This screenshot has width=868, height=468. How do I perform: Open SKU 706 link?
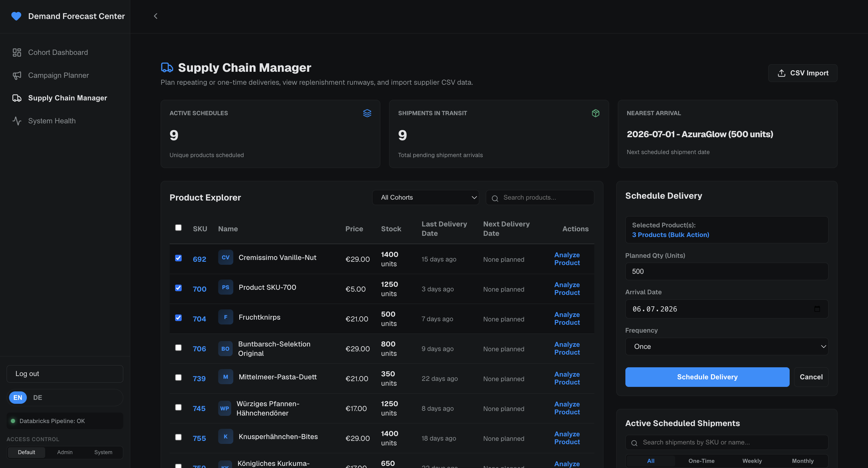[199, 349]
